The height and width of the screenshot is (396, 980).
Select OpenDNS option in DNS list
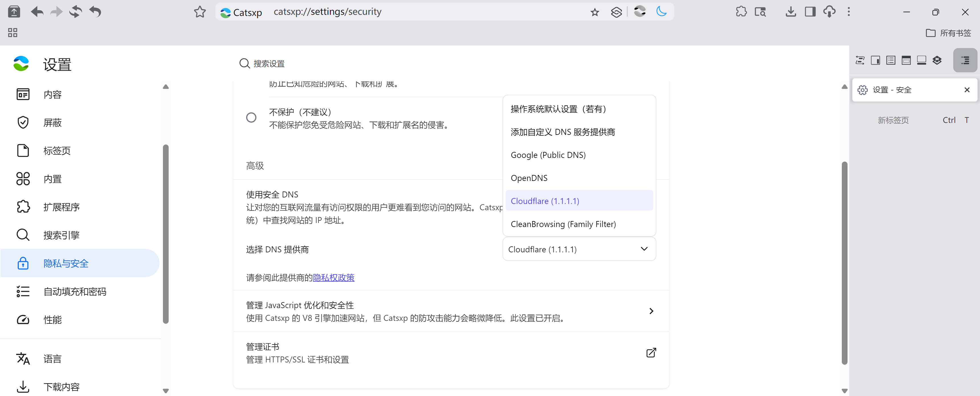point(529,178)
